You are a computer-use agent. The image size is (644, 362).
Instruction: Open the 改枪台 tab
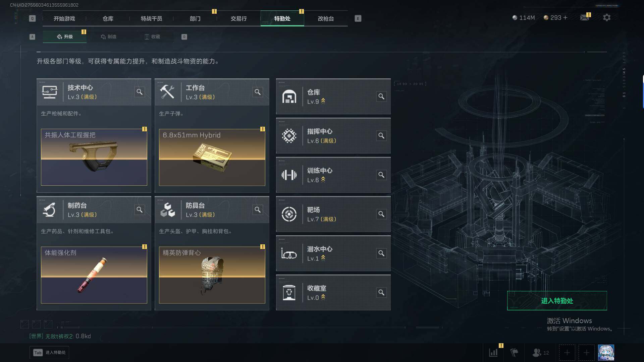[x=326, y=18]
